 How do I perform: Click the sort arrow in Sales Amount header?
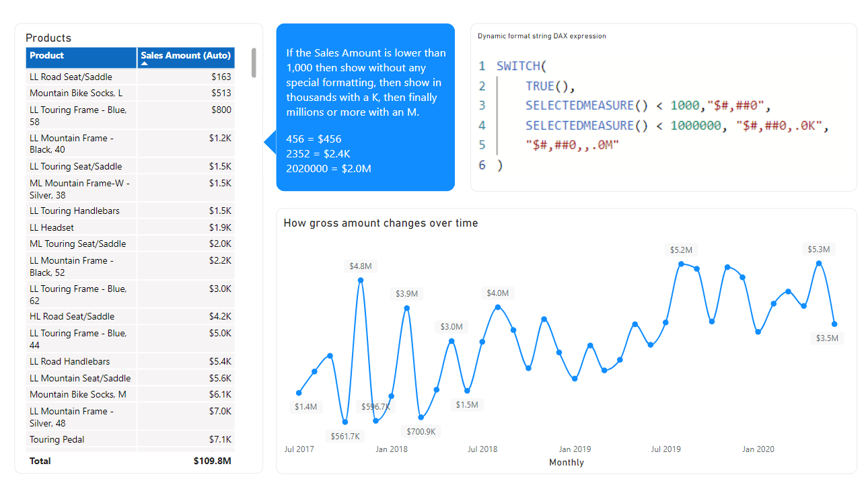(x=144, y=63)
